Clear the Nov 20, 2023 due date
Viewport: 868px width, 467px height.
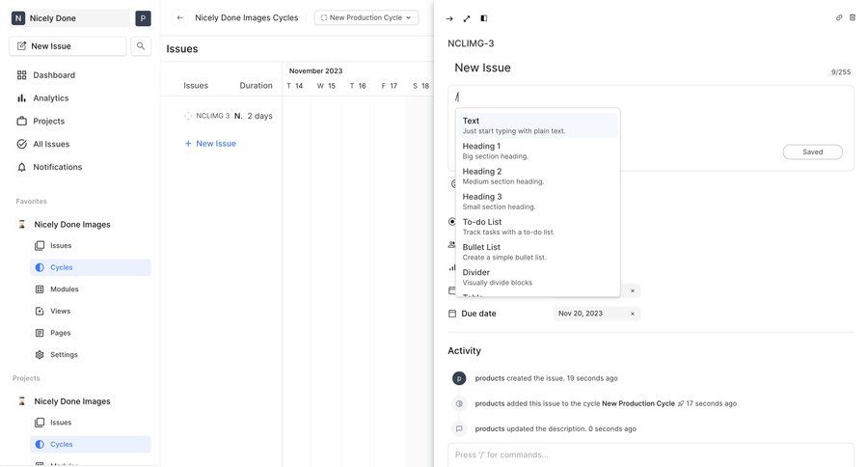[x=633, y=314]
